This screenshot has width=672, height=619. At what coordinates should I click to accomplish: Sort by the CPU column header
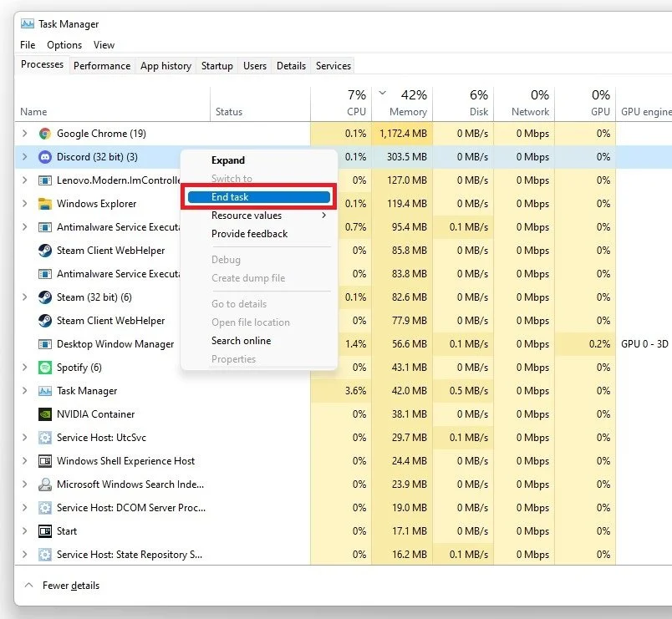tap(341, 104)
